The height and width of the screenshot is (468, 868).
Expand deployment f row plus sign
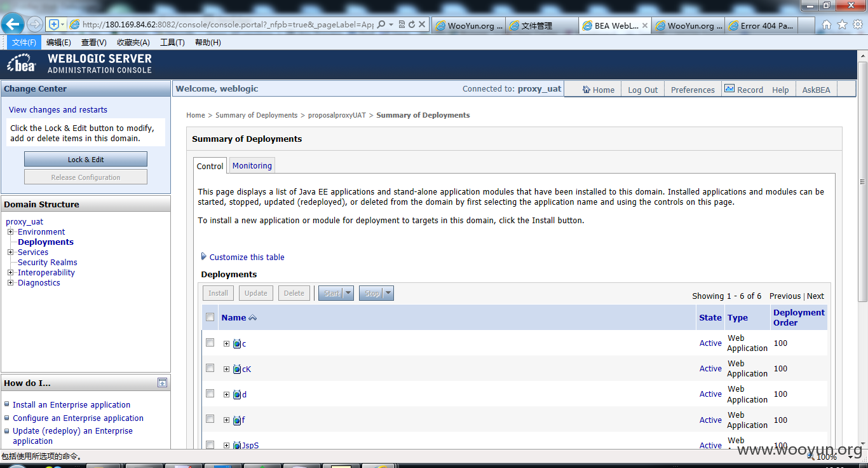point(226,420)
